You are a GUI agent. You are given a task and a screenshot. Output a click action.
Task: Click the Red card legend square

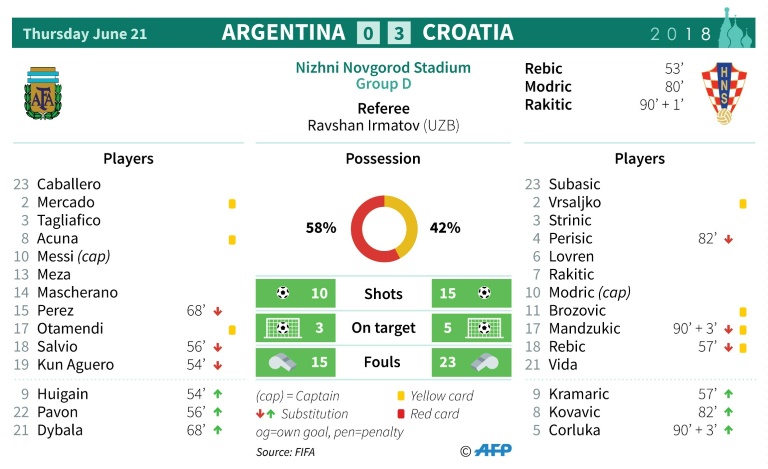pyautogui.click(x=401, y=414)
